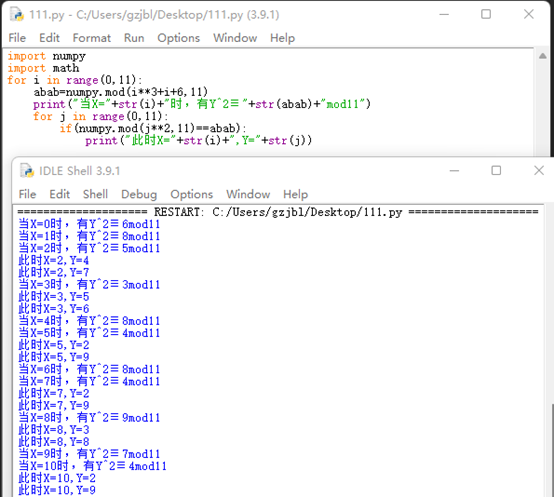The height and width of the screenshot is (497, 554).
Task: Click the output line '此时X=8,Y=3'
Action: point(54,430)
